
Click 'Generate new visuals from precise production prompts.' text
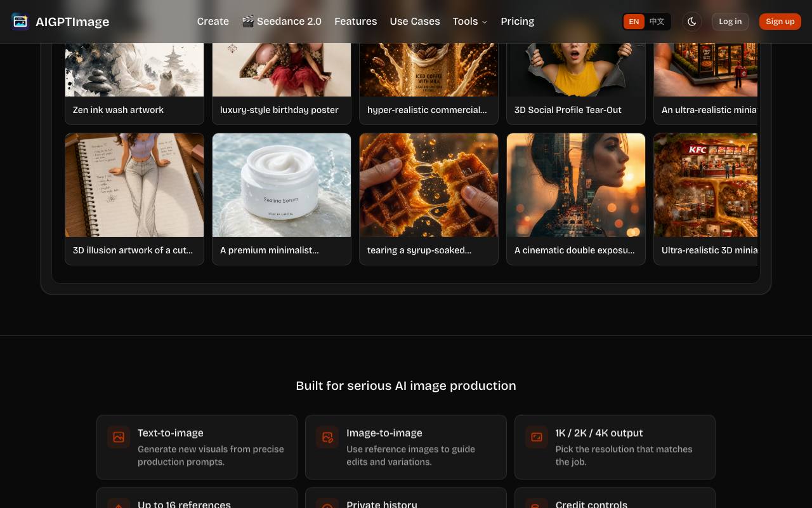[211, 455]
